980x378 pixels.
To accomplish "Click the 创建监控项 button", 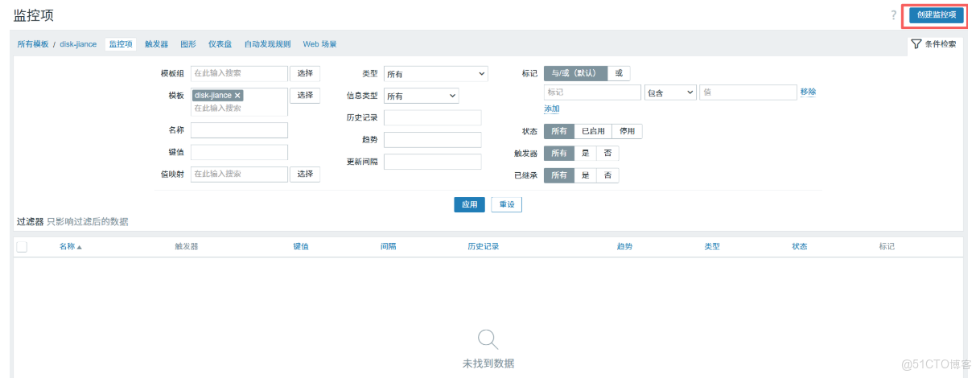I will click(x=936, y=15).
